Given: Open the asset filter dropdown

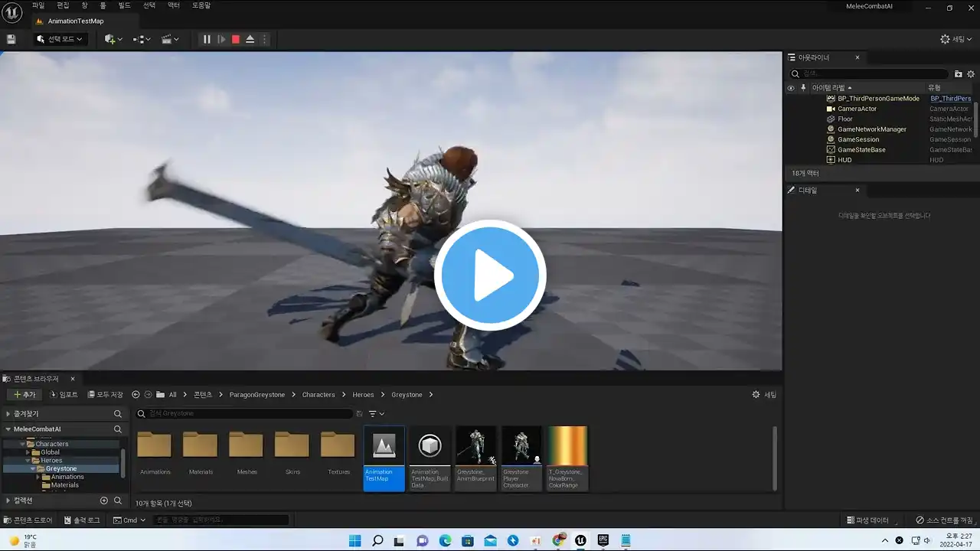Looking at the screenshot, I should click(376, 414).
